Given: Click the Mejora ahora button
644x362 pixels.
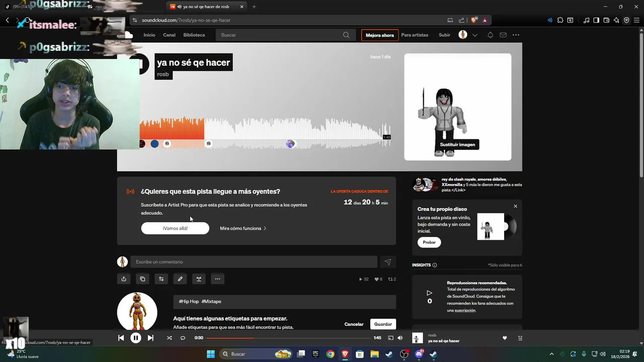Looking at the screenshot, I should click(380, 35).
